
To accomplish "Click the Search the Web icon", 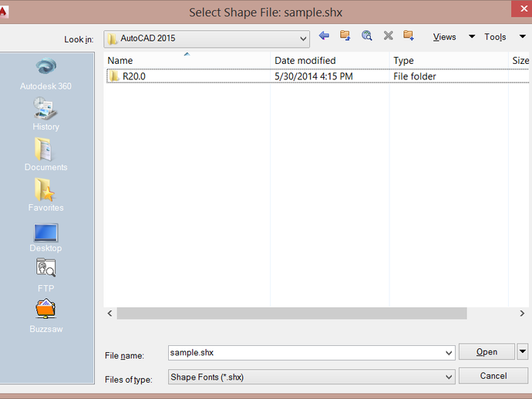I will (x=367, y=35).
